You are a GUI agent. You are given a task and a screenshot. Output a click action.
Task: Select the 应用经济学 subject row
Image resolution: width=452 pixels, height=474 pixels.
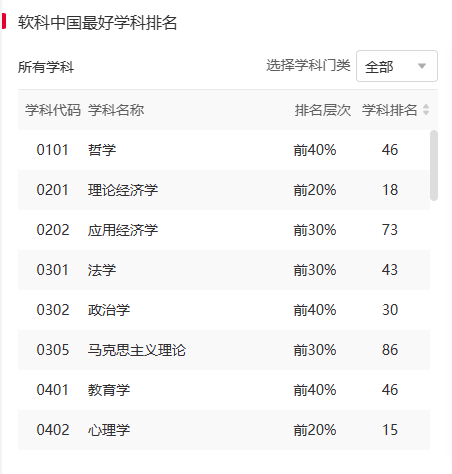(x=224, y=230)
